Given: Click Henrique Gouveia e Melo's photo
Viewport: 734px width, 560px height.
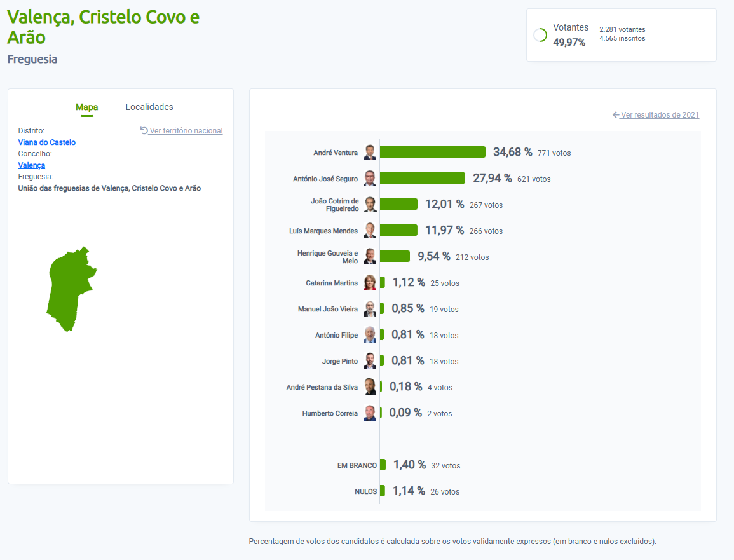Looking at the screenshot, I should click(370, 257).
